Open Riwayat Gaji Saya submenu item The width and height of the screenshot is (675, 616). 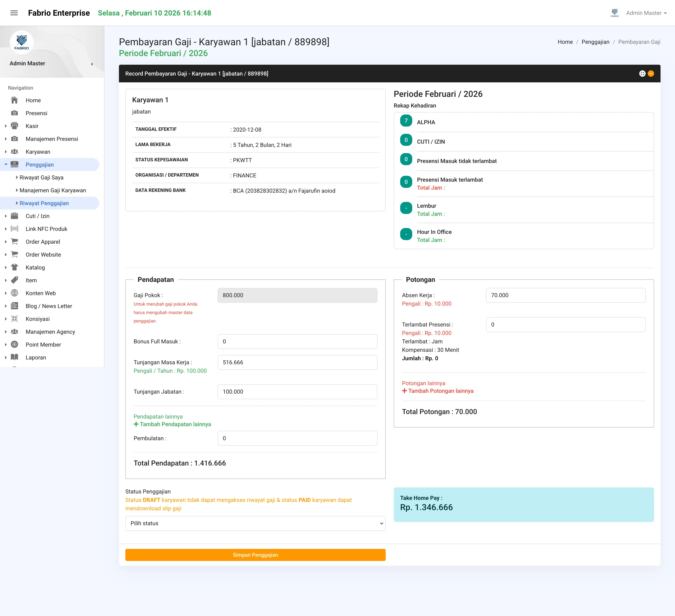tap(42, 177)
